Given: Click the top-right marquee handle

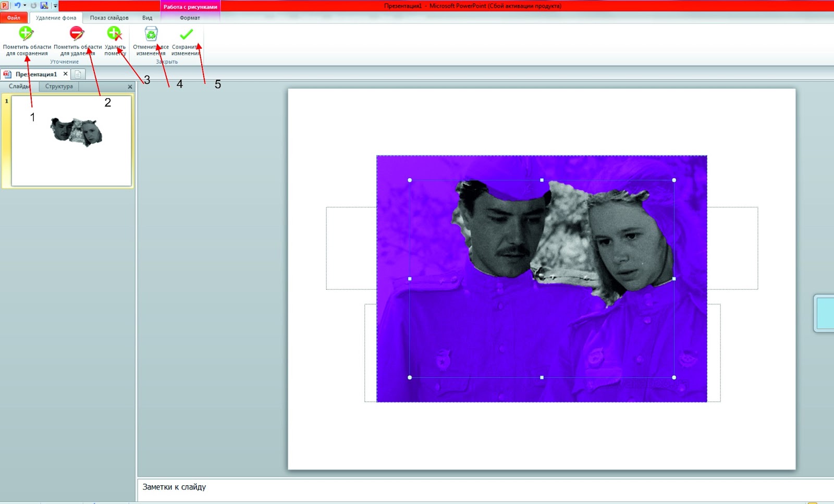Looking at the screenshot, I should [674, 180].
